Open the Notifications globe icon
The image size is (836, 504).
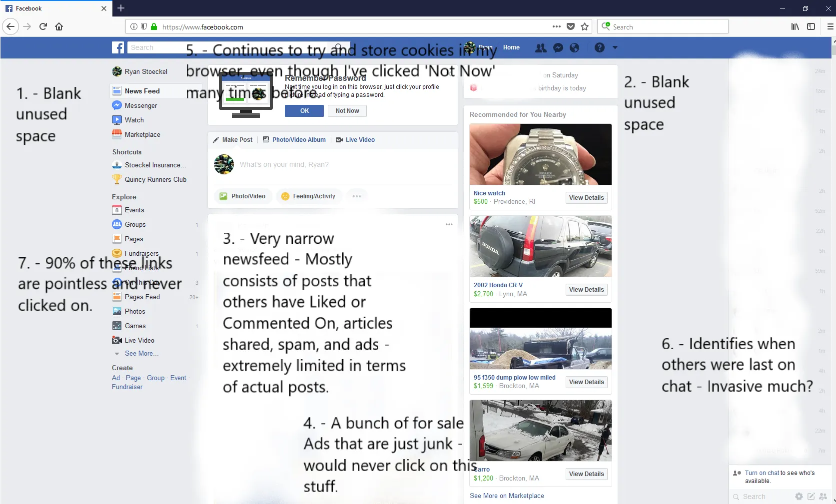tap(575, 48)
